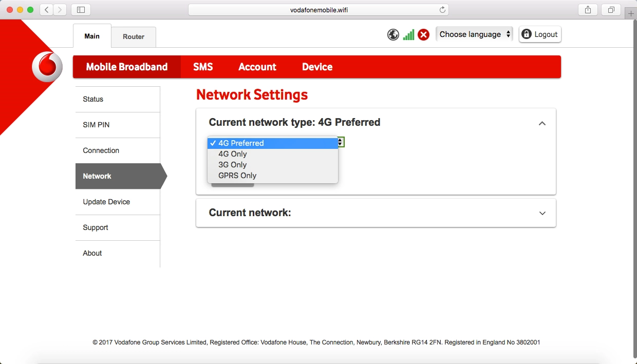
Task: Select "3G Only" from the network type list
Action: tap(232, 164)
